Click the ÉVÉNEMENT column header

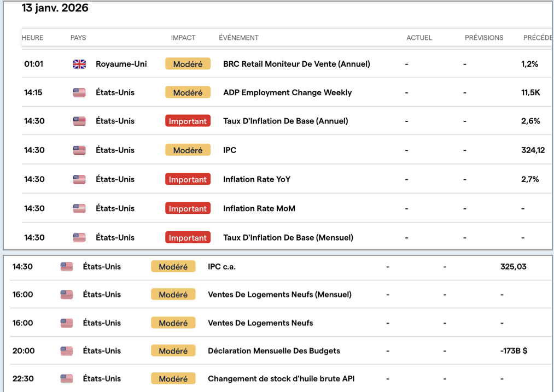pyautogui.click(x=238, y=38)
